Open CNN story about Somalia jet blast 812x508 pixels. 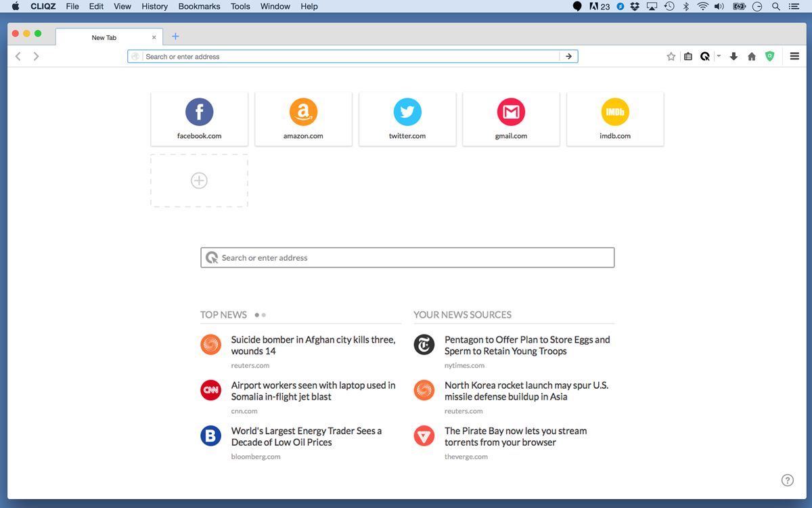[x=313, y=391]
